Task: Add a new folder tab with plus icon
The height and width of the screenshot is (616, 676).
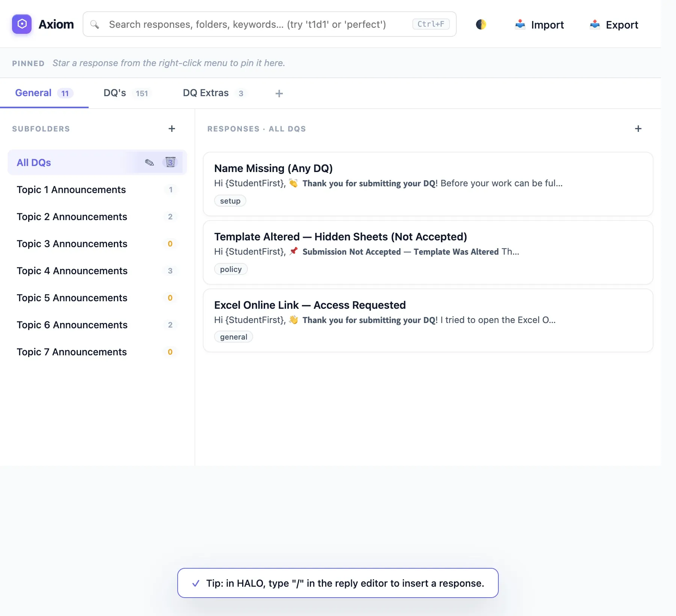Action: (x=279, y=94)
